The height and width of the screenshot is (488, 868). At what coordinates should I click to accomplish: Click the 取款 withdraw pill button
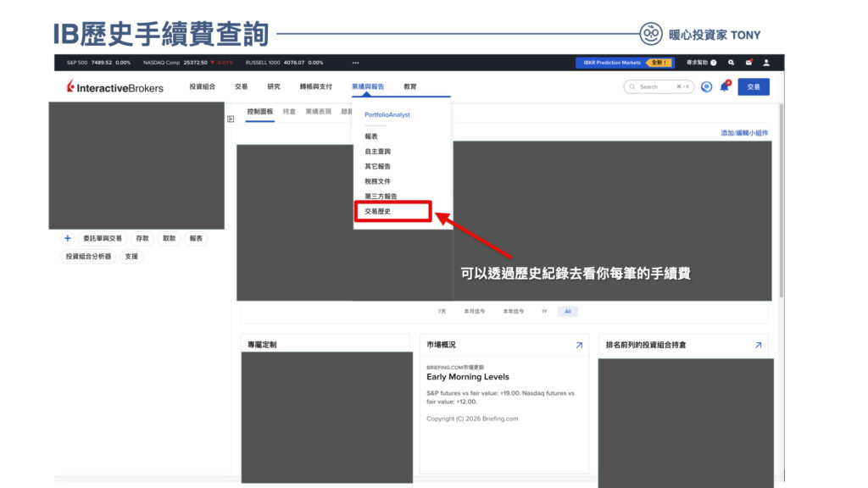tap(169, 238)
